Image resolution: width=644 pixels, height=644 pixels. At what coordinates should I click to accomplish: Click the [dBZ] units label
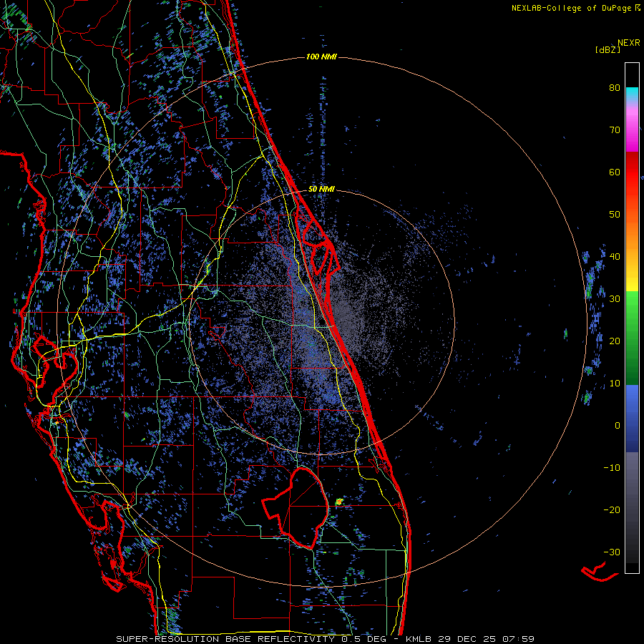[608, 49]
